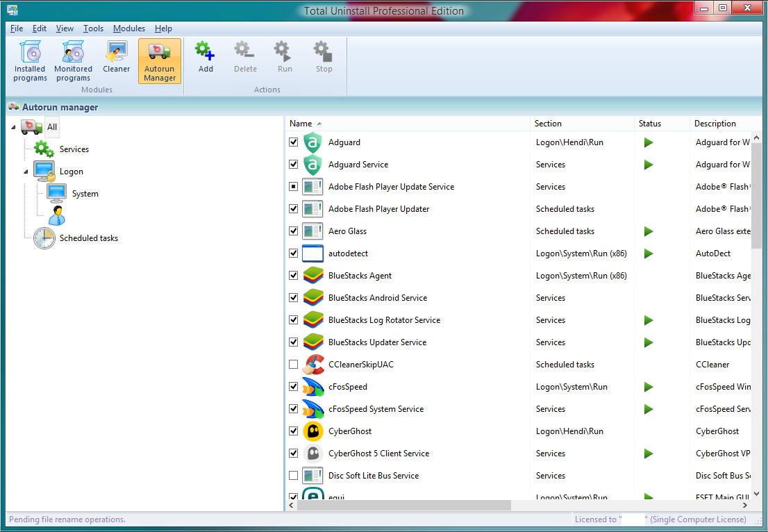The image size is (768, 532).
Task: Select the System node under Logon
Action: [85, 194]
